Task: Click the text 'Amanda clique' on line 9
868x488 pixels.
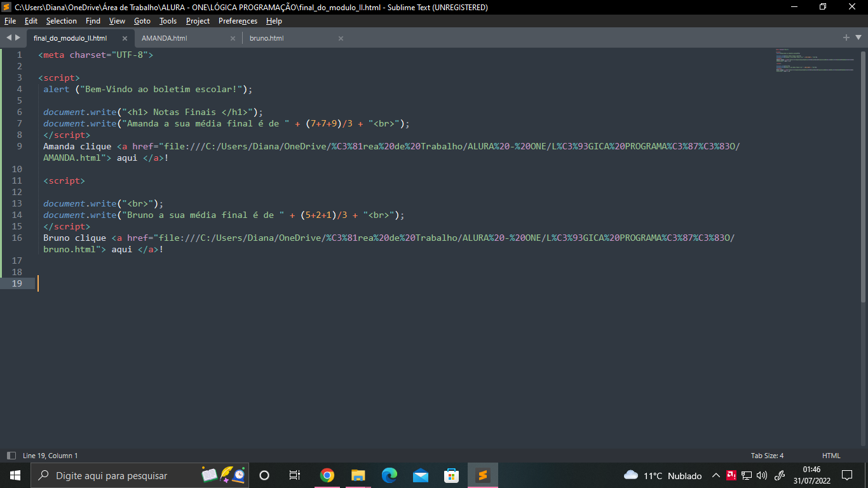Action: pyautogui.click(x=78, y=146)
